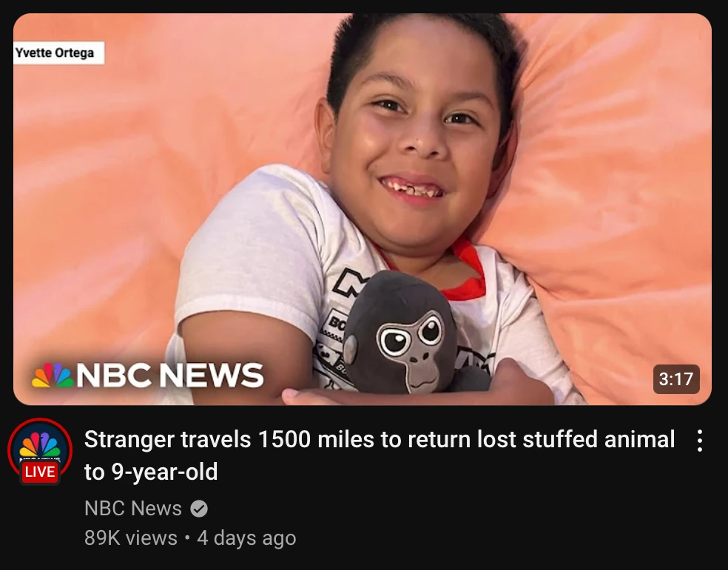Click the Yvette Ortega photo credit label

click(x=59, y=53)
